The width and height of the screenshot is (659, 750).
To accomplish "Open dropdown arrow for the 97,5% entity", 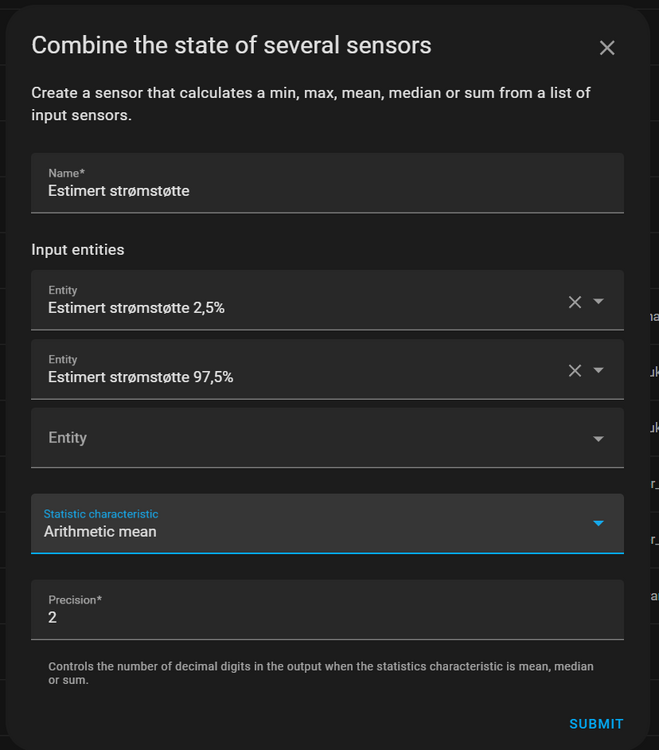I will click(599, 370).
